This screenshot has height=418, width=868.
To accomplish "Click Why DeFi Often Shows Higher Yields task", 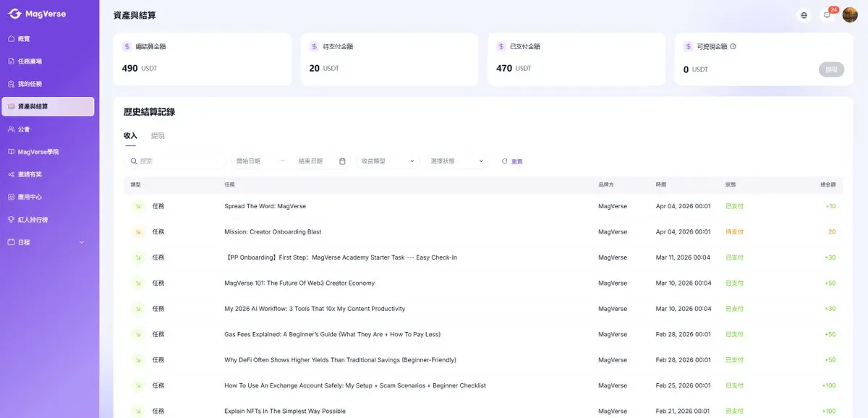I will pos(340,360).
